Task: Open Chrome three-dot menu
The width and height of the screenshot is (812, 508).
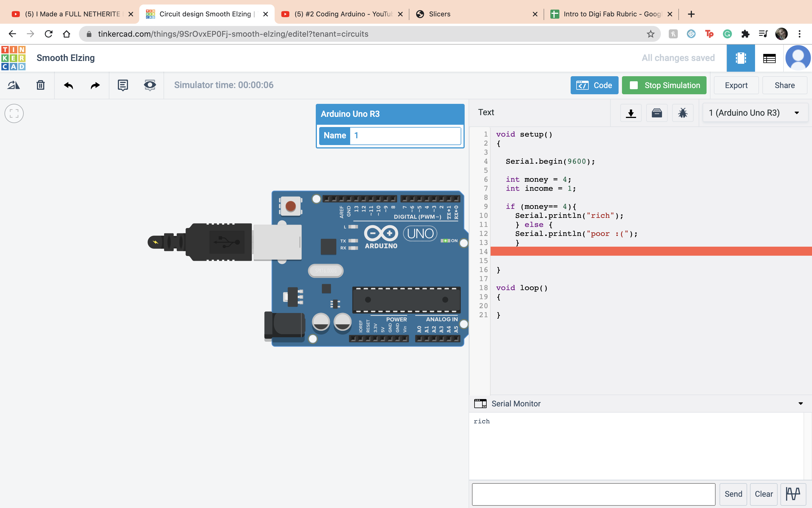Action: click(x=800, y=34)
